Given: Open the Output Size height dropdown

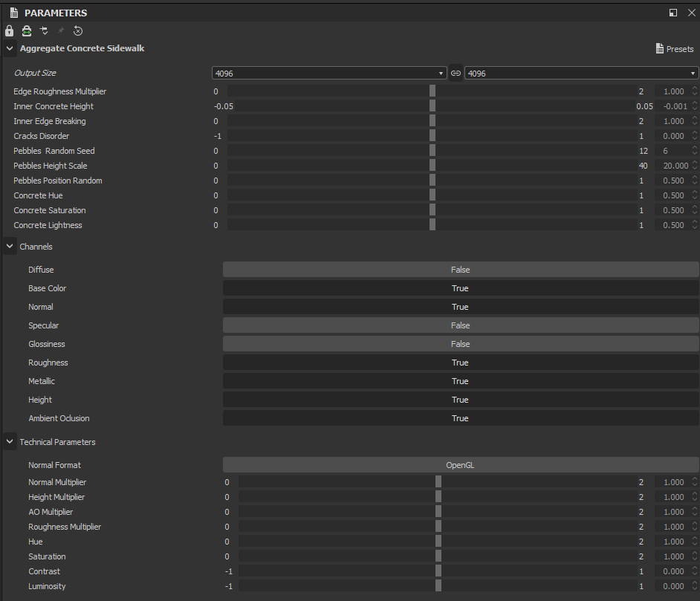Looking at the screenshot, I should pos(581,73).
